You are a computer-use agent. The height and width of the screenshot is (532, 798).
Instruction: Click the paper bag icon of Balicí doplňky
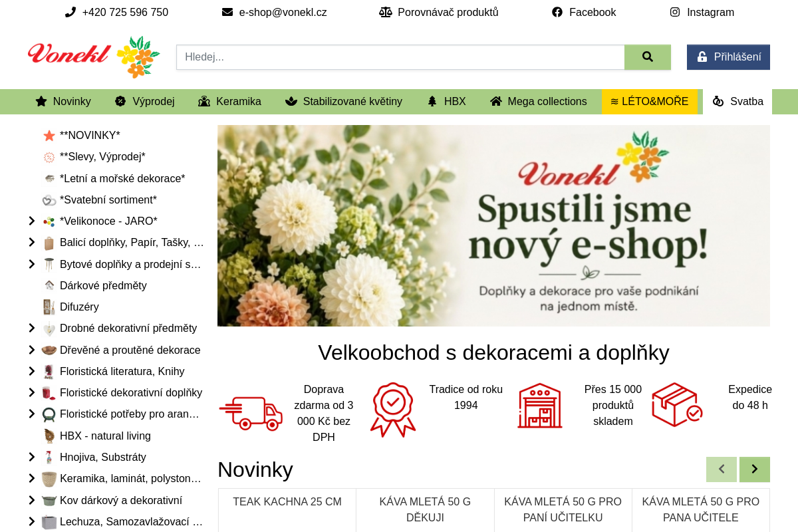click(x=49, y=243)
